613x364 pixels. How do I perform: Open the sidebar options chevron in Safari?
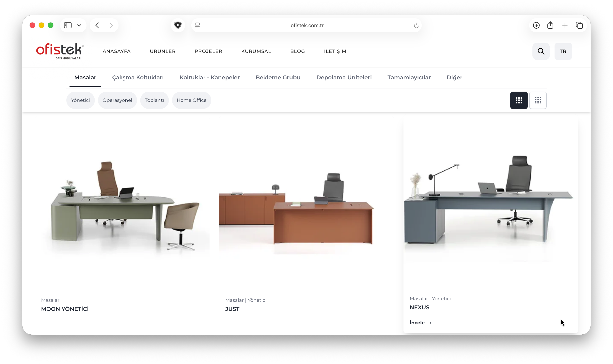(x=79, y=25)
